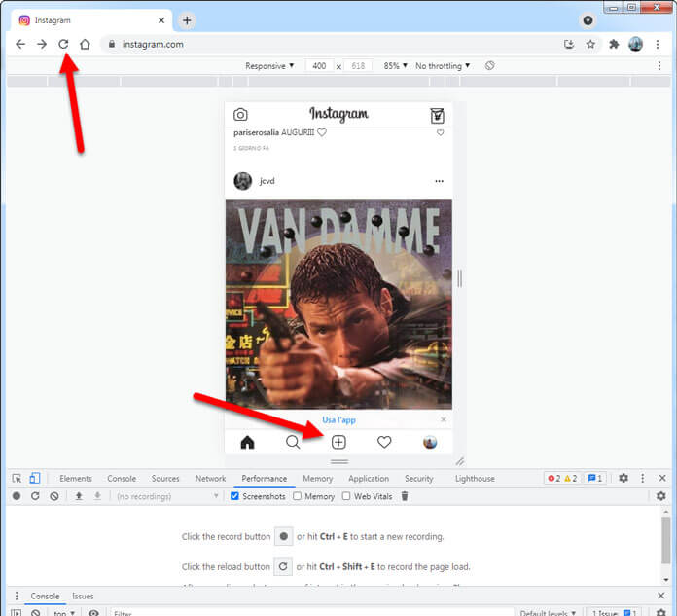Screen dimensions: 677x616
Task: Click the Usa l'app link
Action: point(338,419)
